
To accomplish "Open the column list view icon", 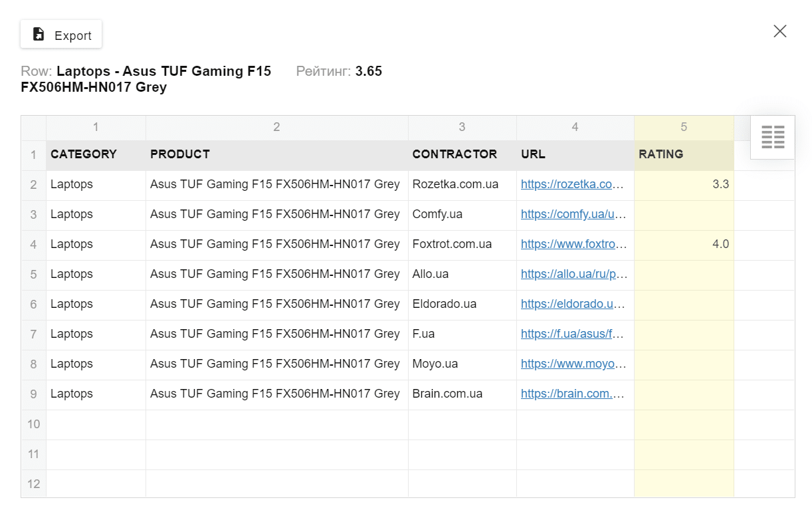I will click(772, 137).
